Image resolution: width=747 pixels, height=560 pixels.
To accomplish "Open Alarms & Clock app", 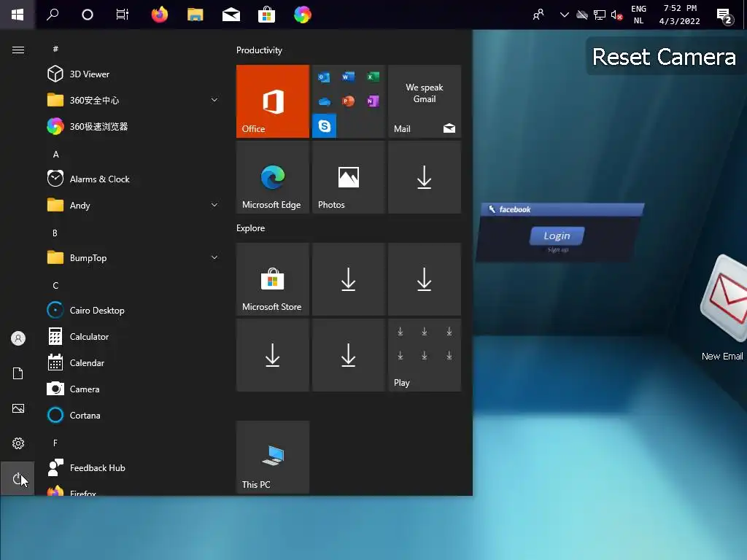I will pyautogui.click(x=133, y=179).
